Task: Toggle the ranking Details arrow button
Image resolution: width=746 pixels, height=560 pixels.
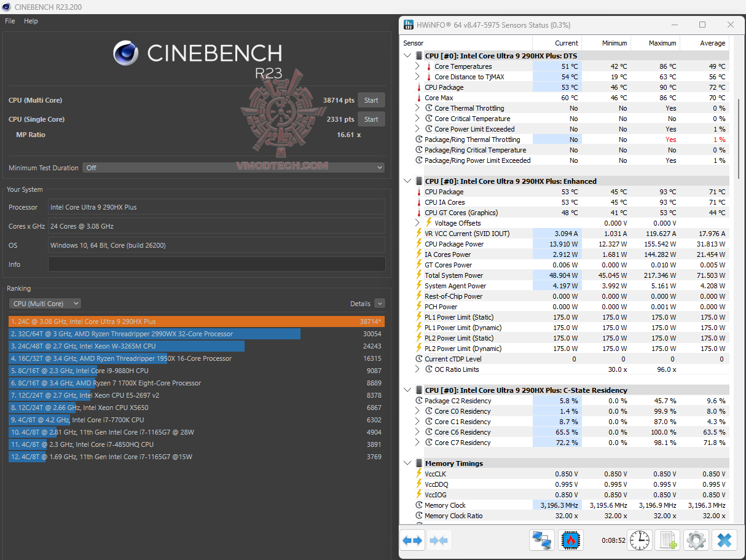Action: point(379,303)
